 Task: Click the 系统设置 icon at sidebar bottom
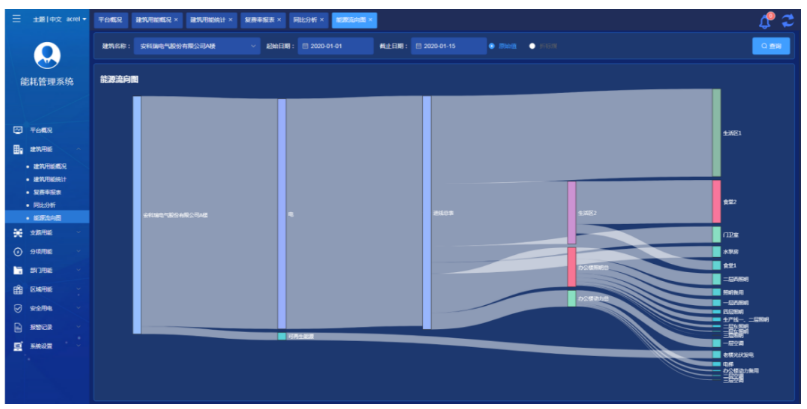tap(18, 346)
